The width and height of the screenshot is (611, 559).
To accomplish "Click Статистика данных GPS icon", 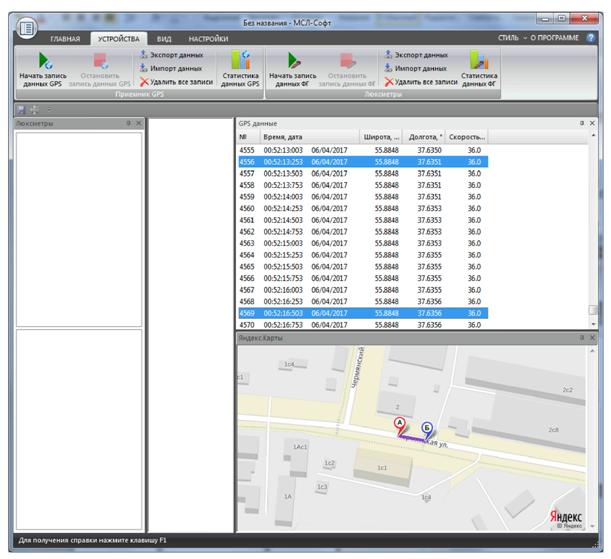I will pyautogui.click(x=240, y=61).
